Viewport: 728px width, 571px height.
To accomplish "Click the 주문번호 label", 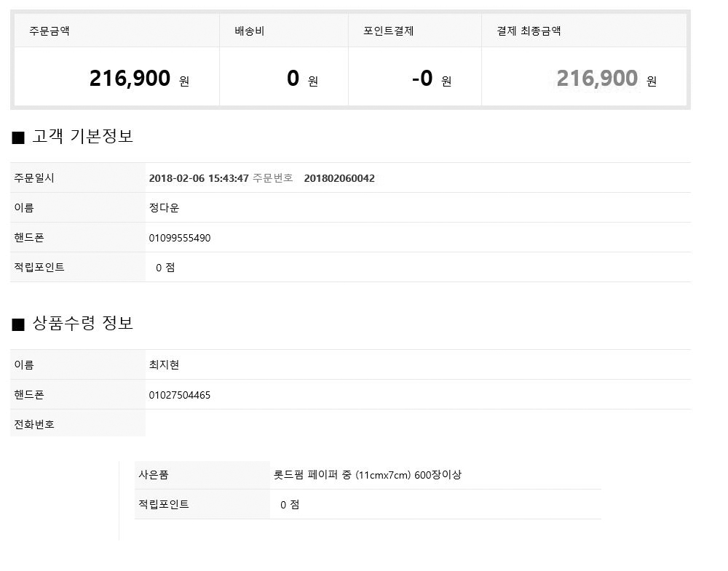I will tap(272, 178).
